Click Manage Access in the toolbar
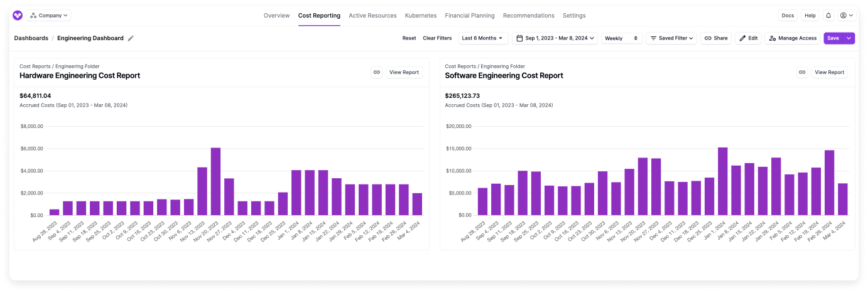The width and height of the screenshot is (868, 293). (x=793, y=38)
